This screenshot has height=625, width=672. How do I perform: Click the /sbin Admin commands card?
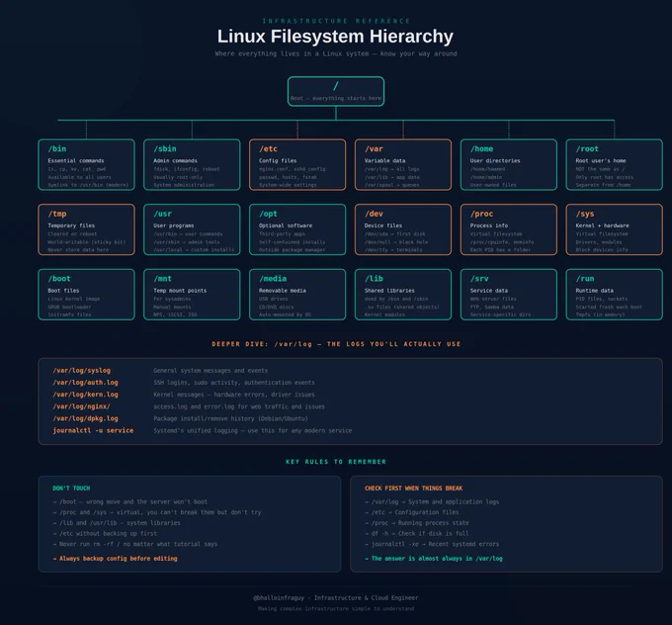click(192, 165)
